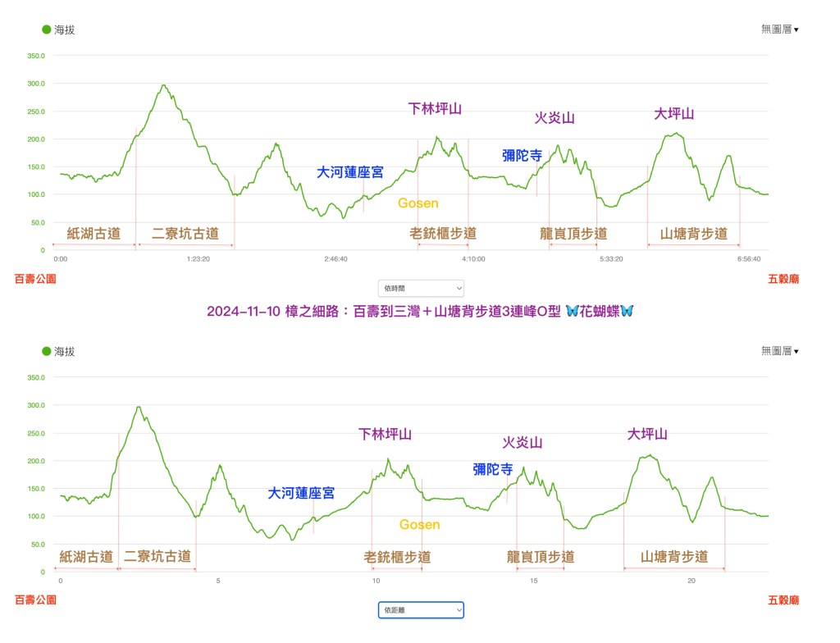This screenshot has height=643, width=840.
Task: Open the 依時間 axis selector
Action: coord(421,288)
